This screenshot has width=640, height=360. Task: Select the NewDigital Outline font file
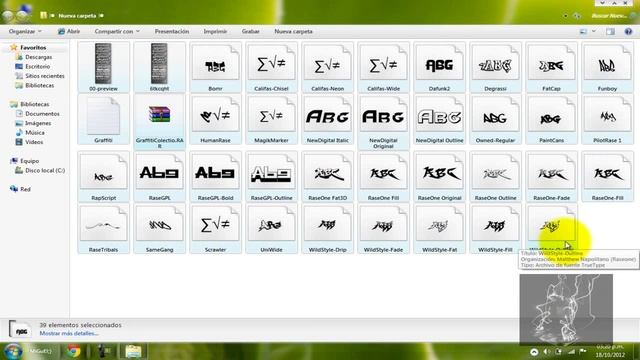coord(439,119)
